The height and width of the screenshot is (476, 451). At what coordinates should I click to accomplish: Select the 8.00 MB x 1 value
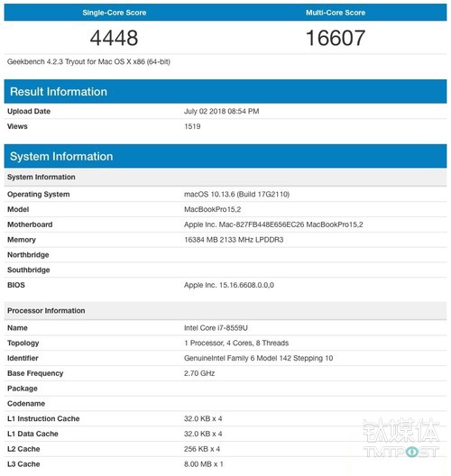204,464
